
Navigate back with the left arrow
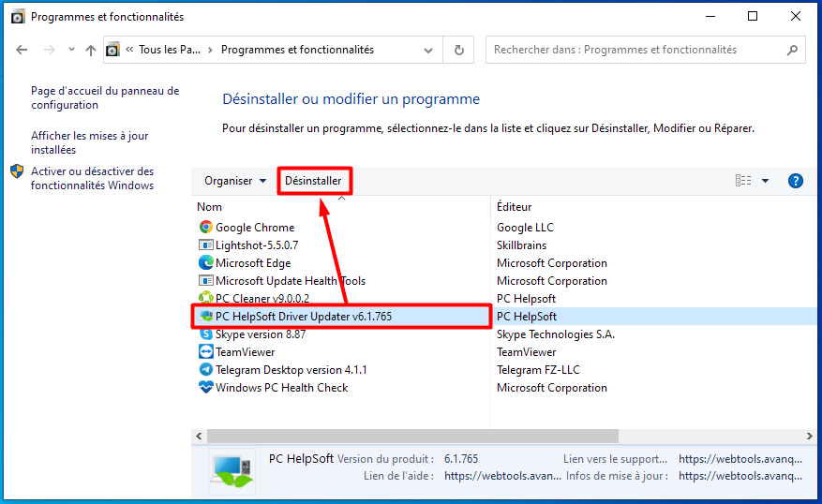tap(22, 50)
